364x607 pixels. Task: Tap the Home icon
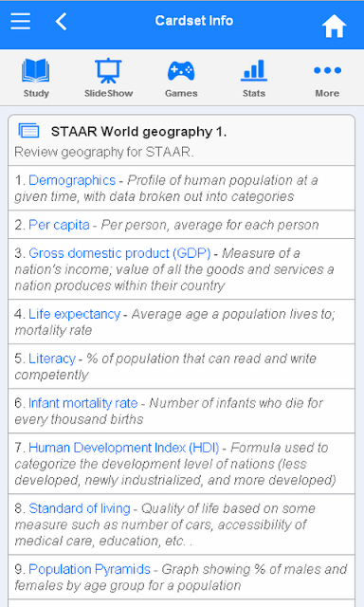334,26
